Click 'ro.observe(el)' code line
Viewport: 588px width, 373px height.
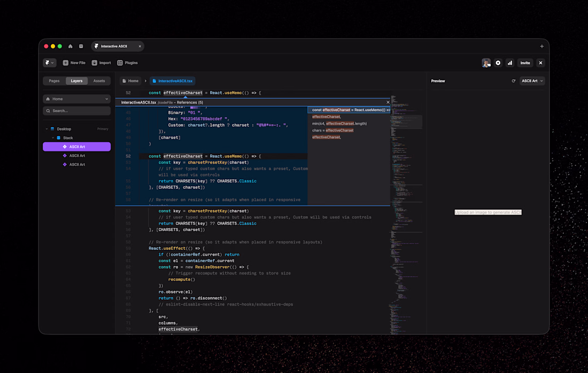coord(175,292)
